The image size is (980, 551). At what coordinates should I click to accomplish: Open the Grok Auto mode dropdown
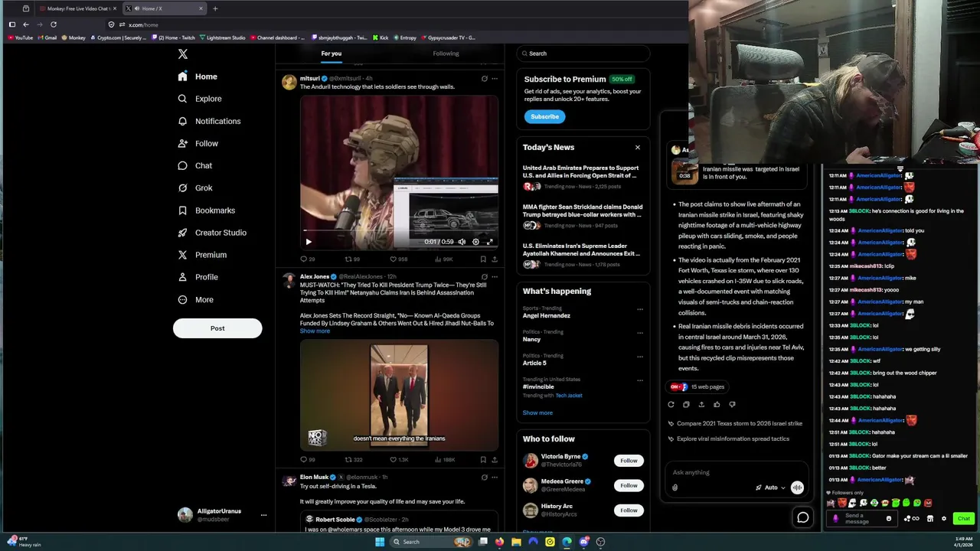point(771,487)
